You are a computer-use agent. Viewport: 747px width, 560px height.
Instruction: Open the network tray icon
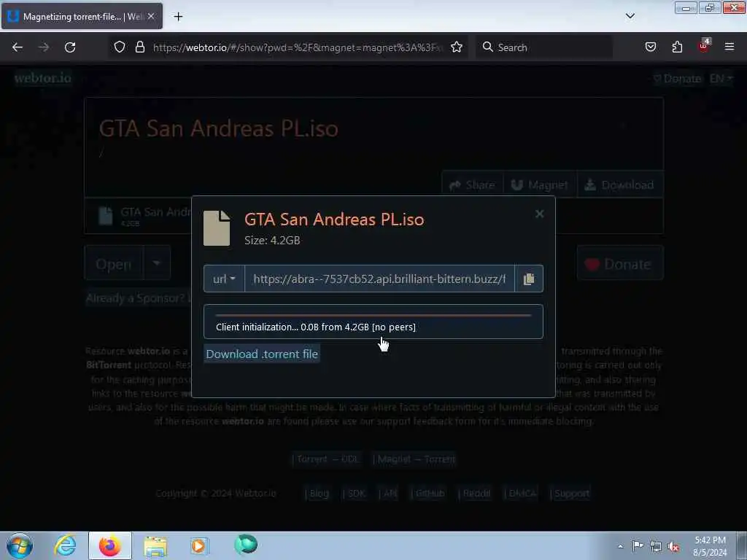tap(656, 546)
